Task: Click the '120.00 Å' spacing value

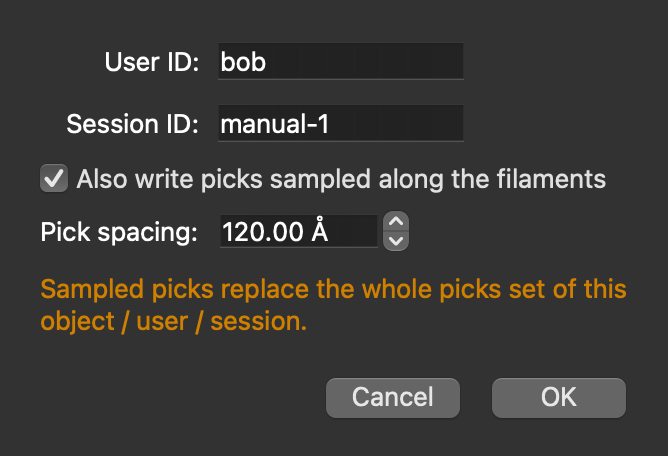Action: click(x=275, y=231)
